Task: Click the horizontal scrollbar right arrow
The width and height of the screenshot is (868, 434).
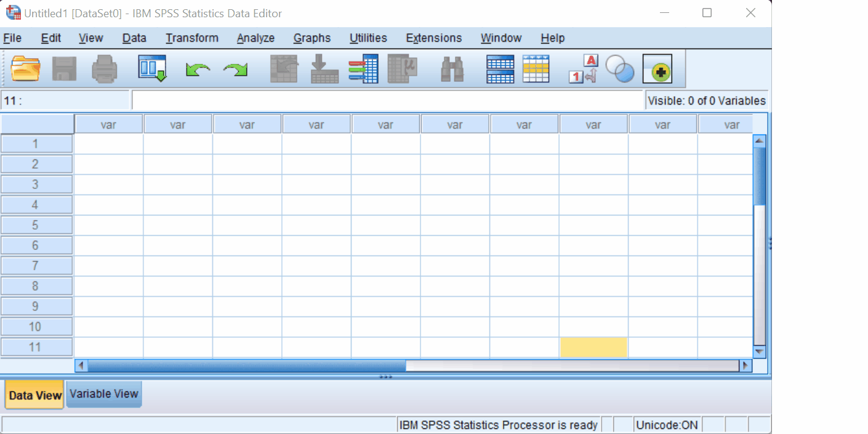Action: point(745,365)
